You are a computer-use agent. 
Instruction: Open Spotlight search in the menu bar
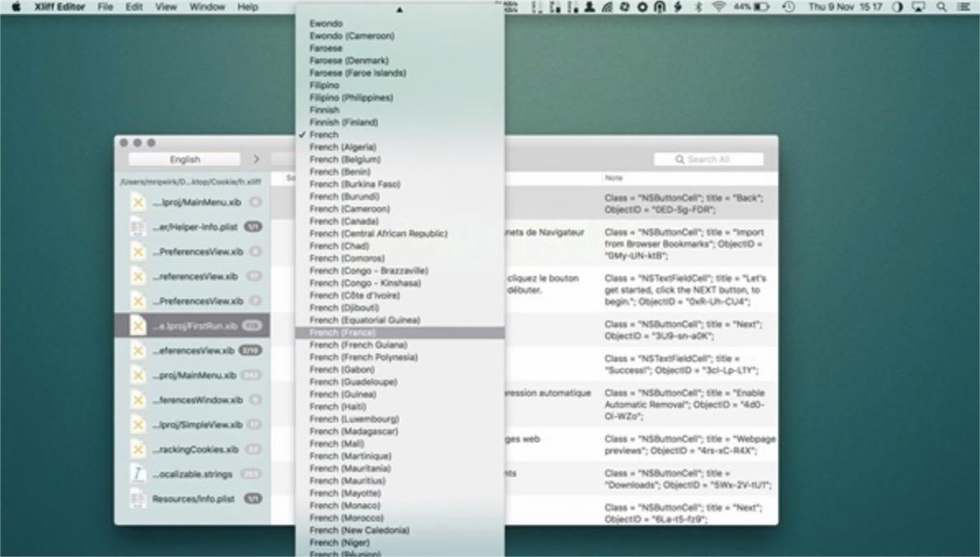[x=941, y=7]
